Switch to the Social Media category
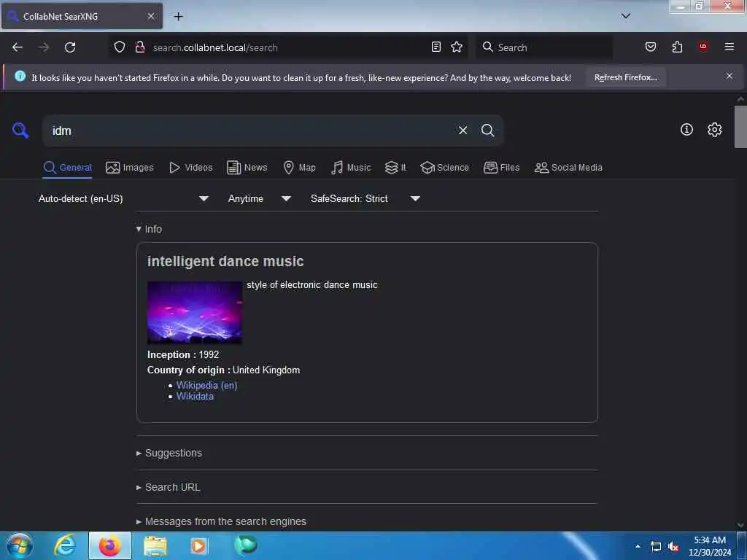Viewport: 747px width, 560px height. pos(568,168)
